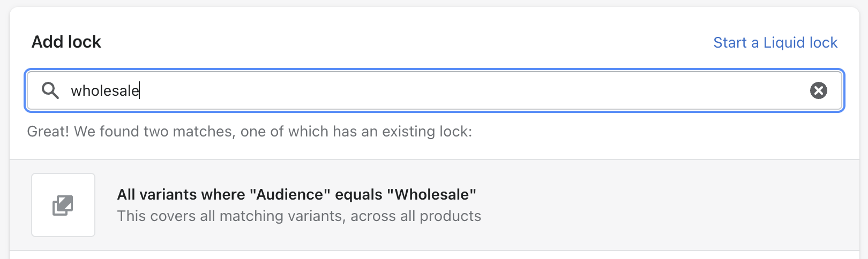Screen dimensions: 868x259
Task: Click the word "Audience" in the result title
Action: pyautogui.click(x=290, y=195)
